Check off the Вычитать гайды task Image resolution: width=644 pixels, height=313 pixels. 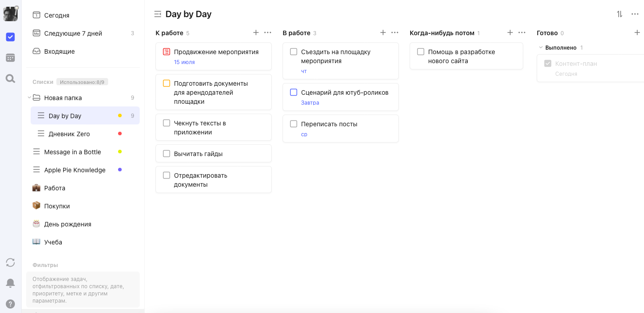167,154
